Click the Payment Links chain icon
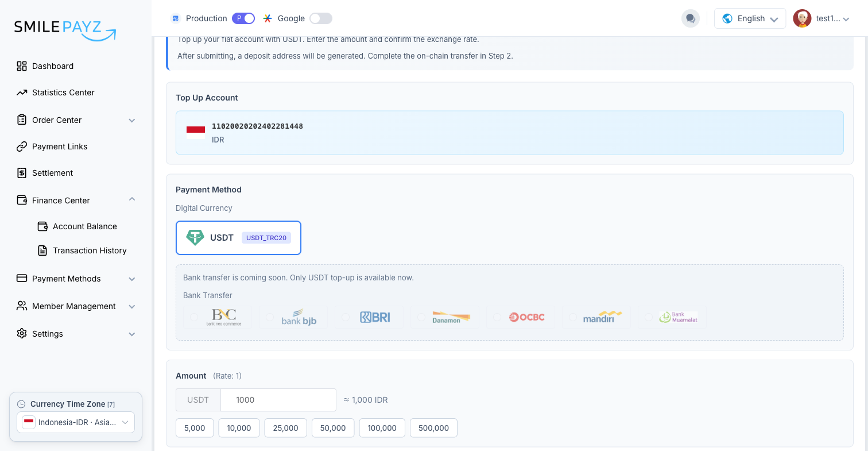This screenshot has width=868, height=451. tap(22, 147)
